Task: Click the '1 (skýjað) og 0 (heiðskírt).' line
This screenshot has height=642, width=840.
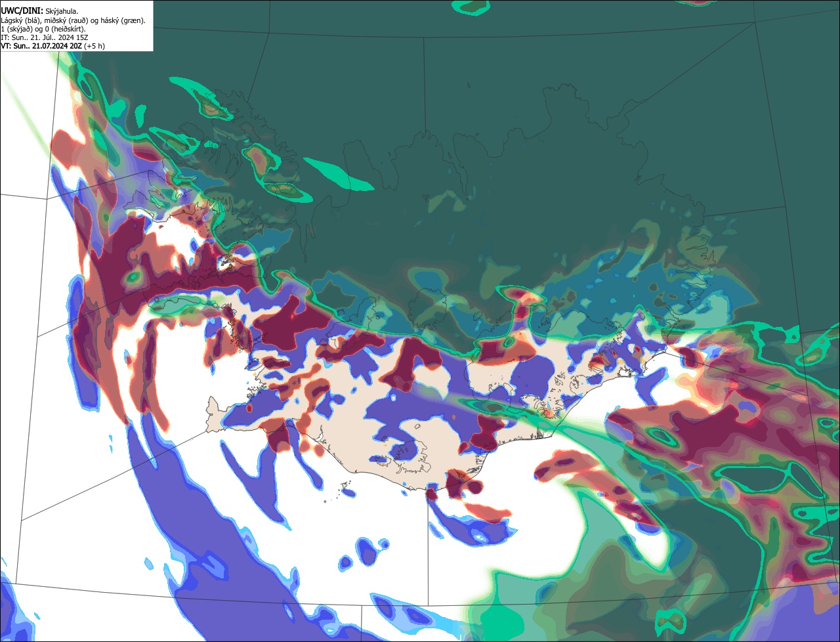Action: coord(43,29)
